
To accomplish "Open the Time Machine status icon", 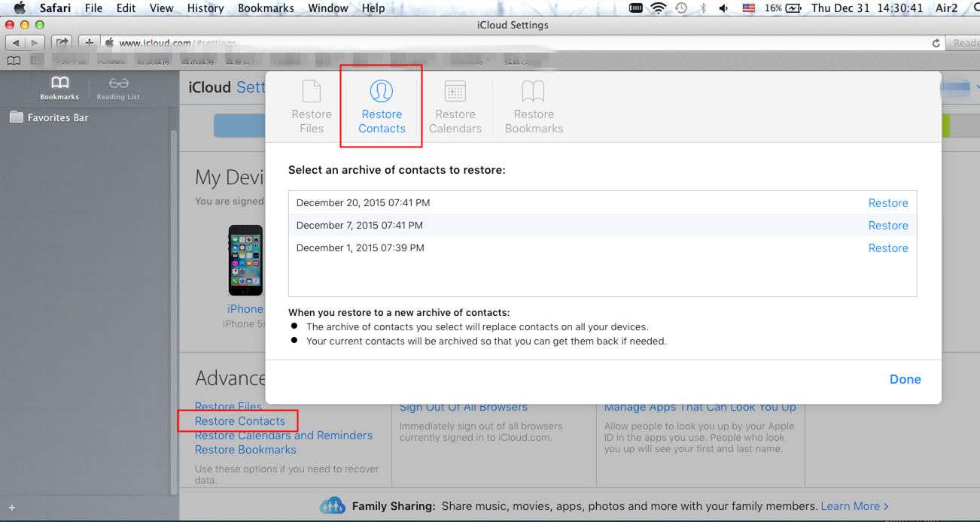I will (681, 8).
